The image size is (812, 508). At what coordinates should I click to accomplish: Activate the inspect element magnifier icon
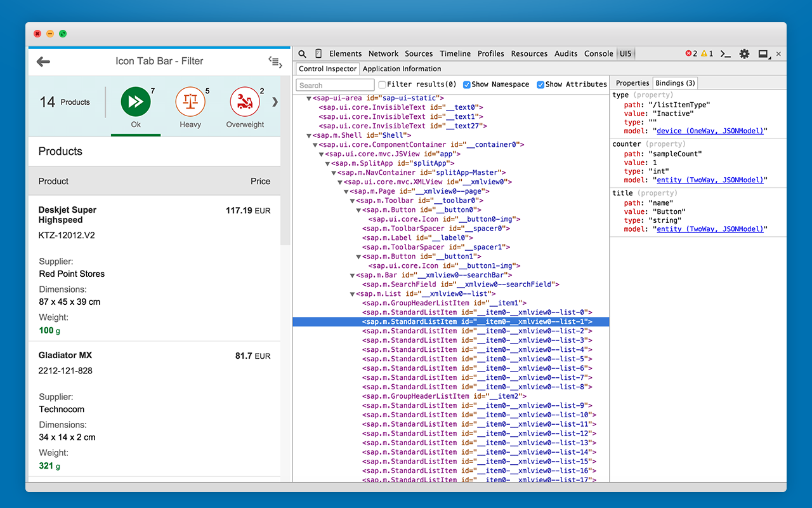(302, 53)
